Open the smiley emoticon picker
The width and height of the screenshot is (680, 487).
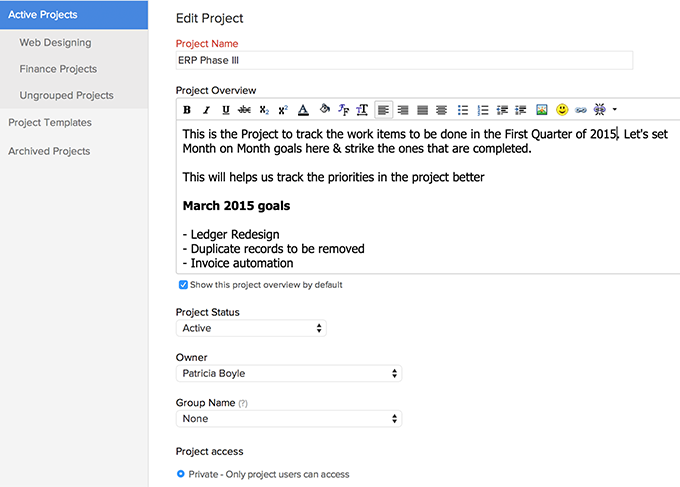click(x=562, y=109)
